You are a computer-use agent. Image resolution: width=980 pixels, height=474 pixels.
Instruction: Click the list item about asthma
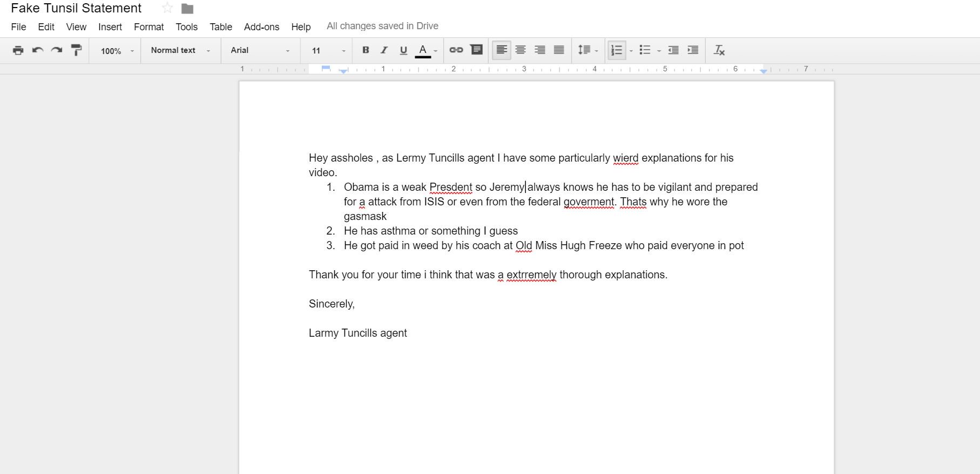pyautogui.click(x=431, y=231)
